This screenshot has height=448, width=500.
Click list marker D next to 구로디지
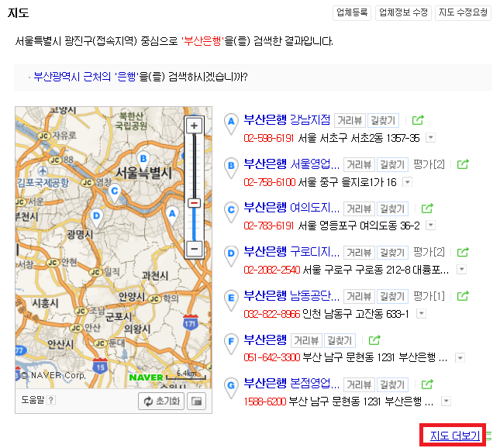(x=231, y=256)
